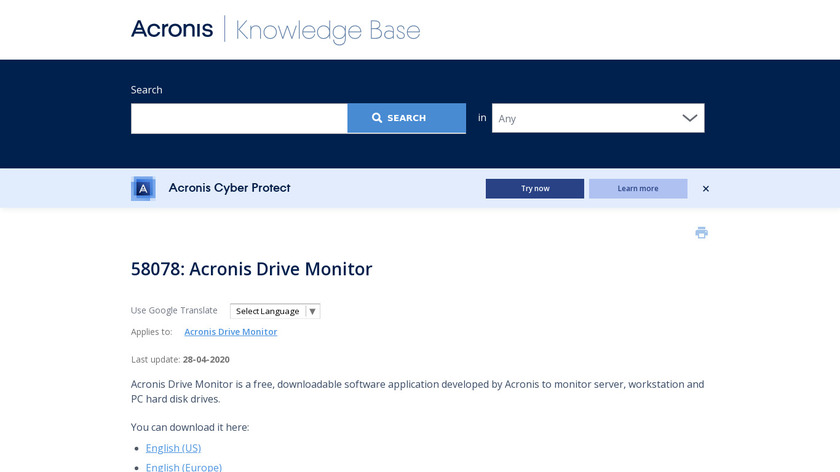Focus the search text field
This screenshot has height=472, width=840.
[239, 118]
